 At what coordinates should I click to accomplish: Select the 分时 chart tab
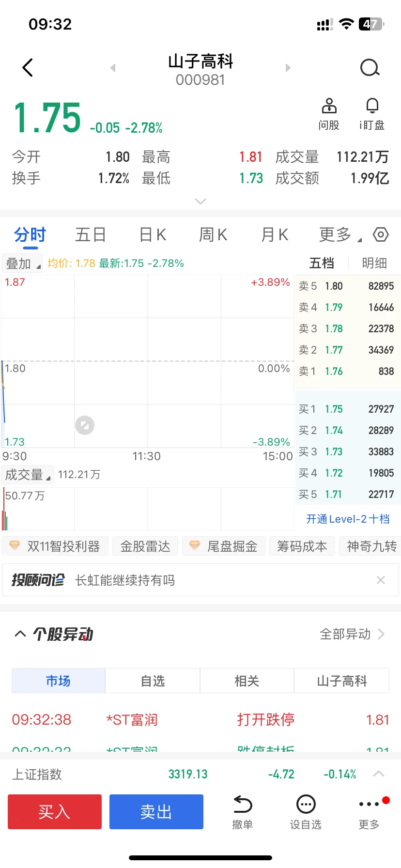pyautogui.click(x=30, y=235)
